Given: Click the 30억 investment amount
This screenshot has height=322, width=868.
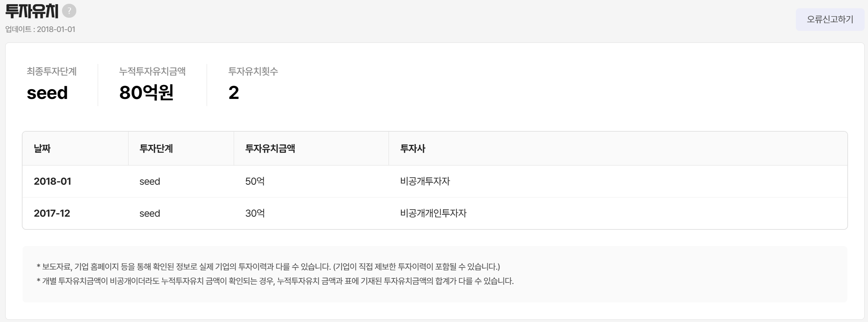Looking at the screenshot, I should 255,213.
